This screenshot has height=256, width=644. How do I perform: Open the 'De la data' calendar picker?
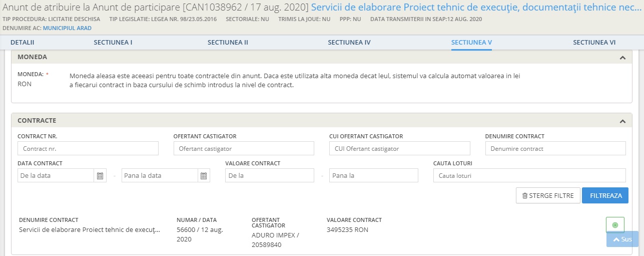click(x=100, y=176)
